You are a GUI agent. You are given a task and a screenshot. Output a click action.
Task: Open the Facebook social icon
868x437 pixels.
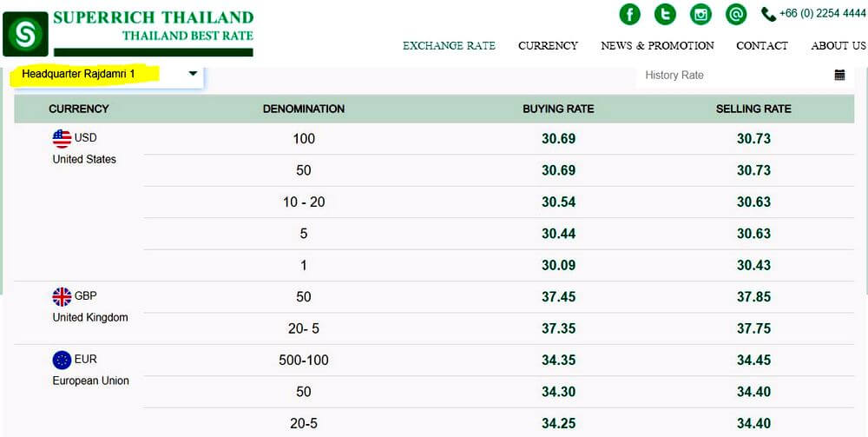coord(629,15)
